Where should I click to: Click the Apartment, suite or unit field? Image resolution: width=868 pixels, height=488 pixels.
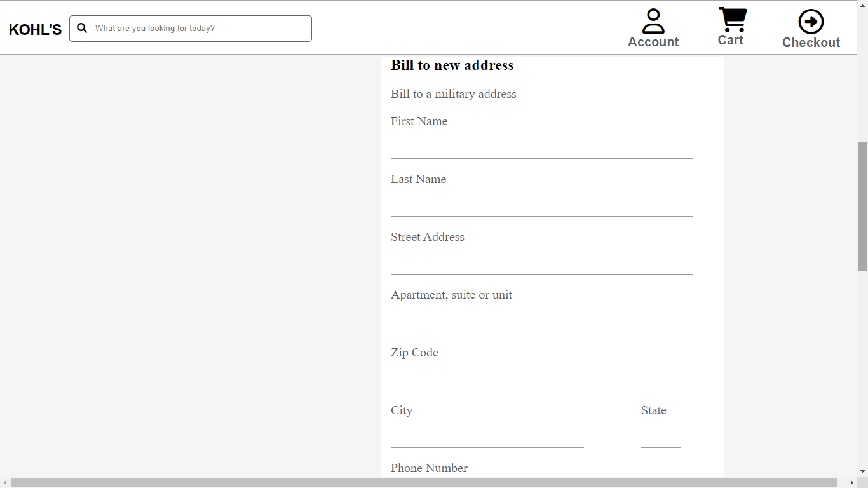[x=458, y=322]
